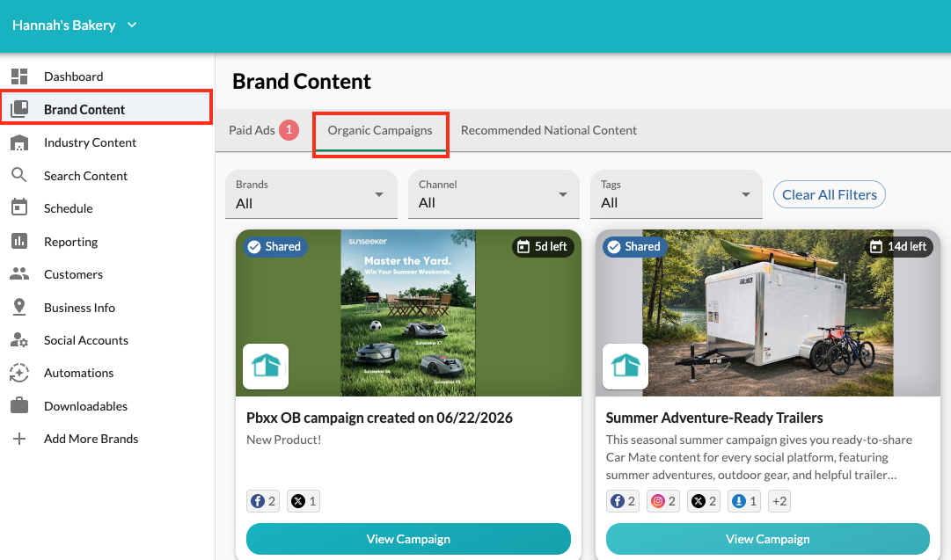The width and height of the screenshot is (951, 560).
Task: Click the 5d left calendar badge
Action: coord(543,247)
